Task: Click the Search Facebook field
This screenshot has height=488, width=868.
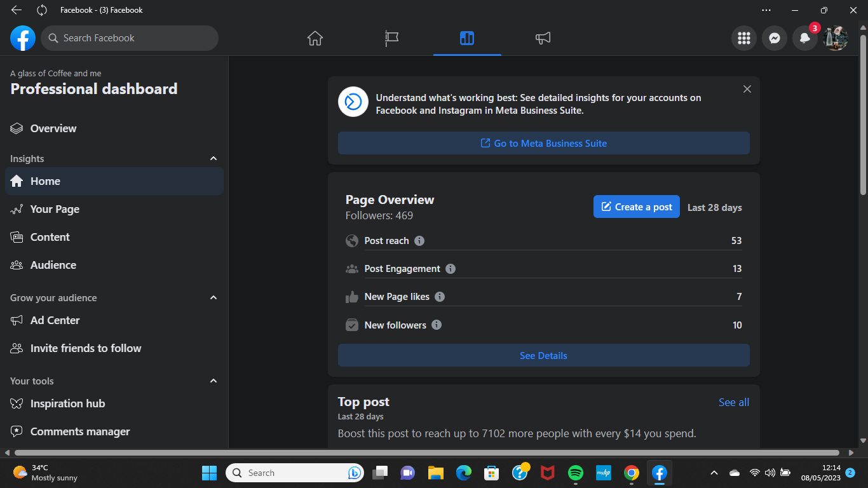Action: click(130, 38)
